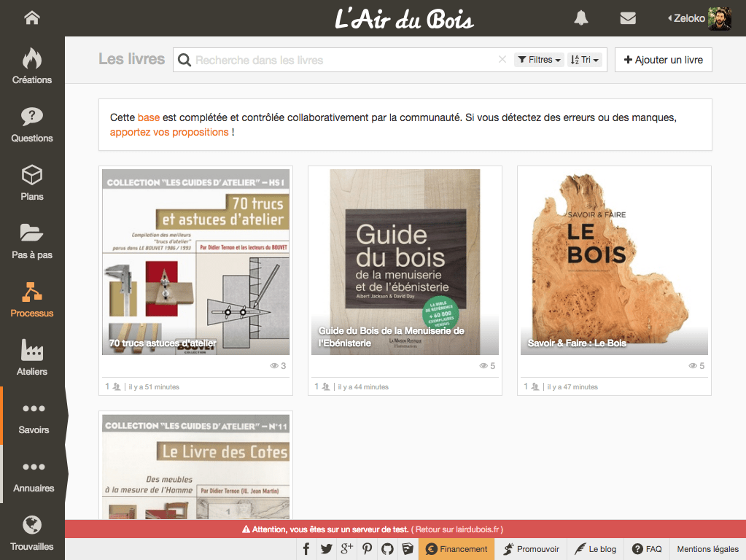Click the 'Savoir & Faire : Le Bois' title
This screenshot has height=560, width=746.
pyautogui.click(x=577, y=343)
